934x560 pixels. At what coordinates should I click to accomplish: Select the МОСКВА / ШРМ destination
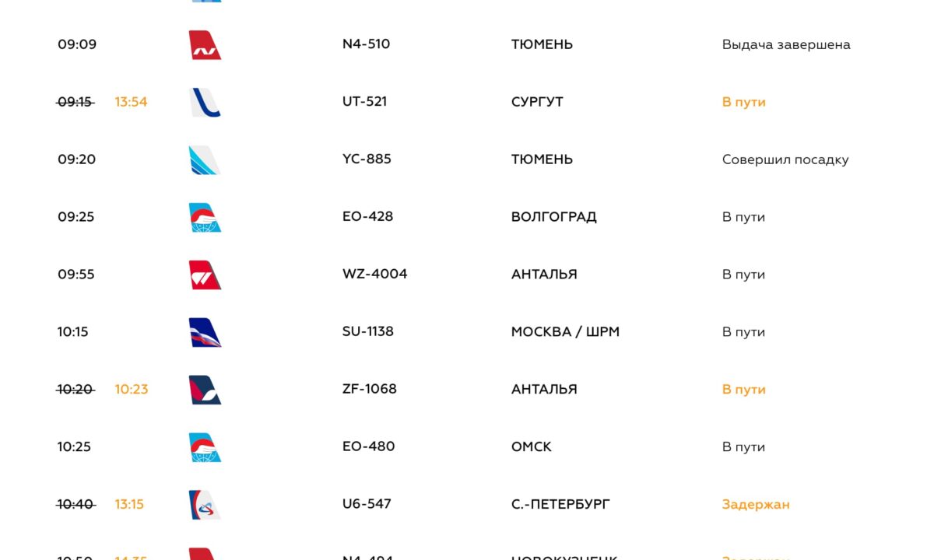(x=566, y=332)
